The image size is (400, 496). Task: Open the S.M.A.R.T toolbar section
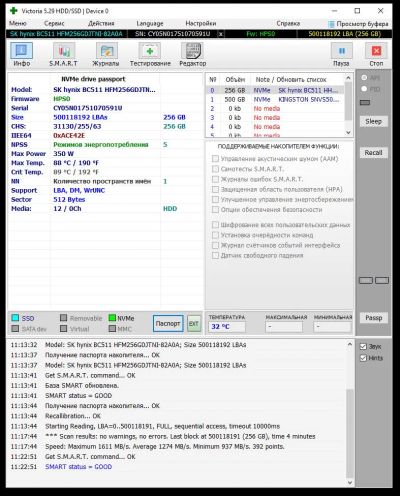point(63,54)
